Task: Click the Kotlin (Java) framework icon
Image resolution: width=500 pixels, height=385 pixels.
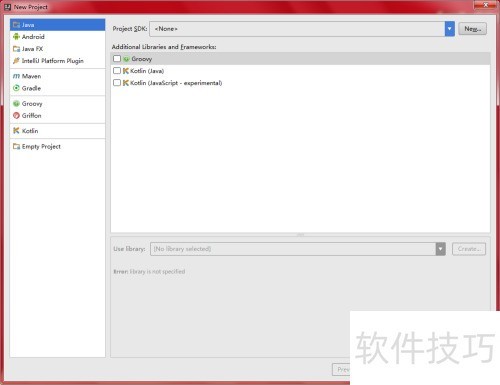Action: [x=126, y=71]
